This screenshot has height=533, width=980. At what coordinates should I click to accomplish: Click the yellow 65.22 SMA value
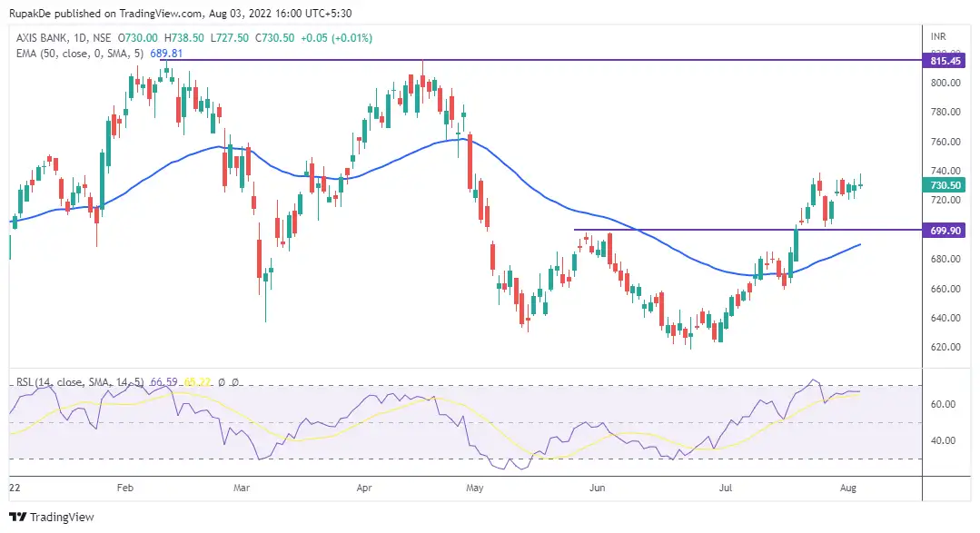195,382
